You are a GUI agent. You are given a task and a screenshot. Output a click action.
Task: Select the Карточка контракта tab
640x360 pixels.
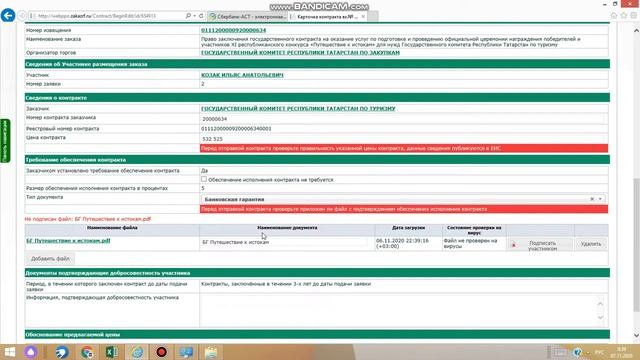coord(327,16)
